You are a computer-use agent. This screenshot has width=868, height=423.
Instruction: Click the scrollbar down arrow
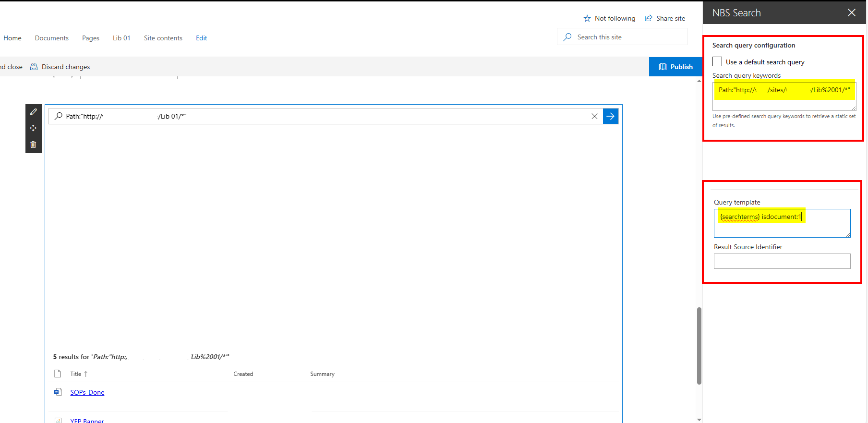tap(699, 420)
